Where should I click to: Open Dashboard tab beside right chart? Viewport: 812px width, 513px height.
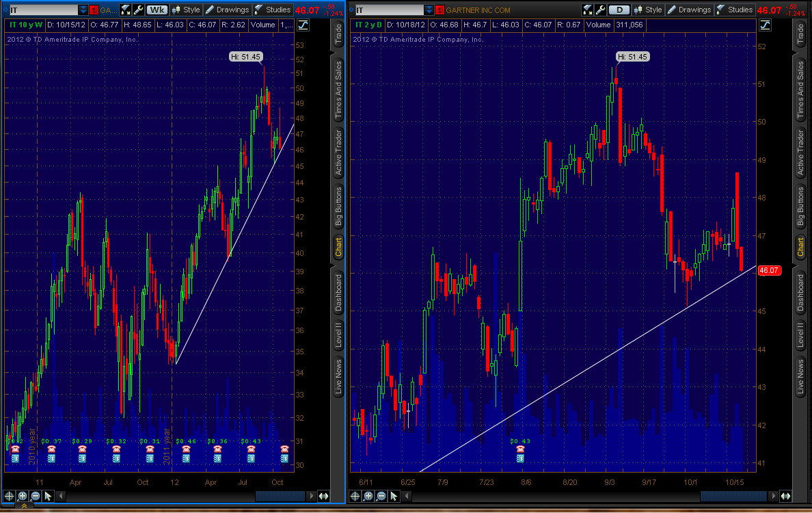coord(800,292)
